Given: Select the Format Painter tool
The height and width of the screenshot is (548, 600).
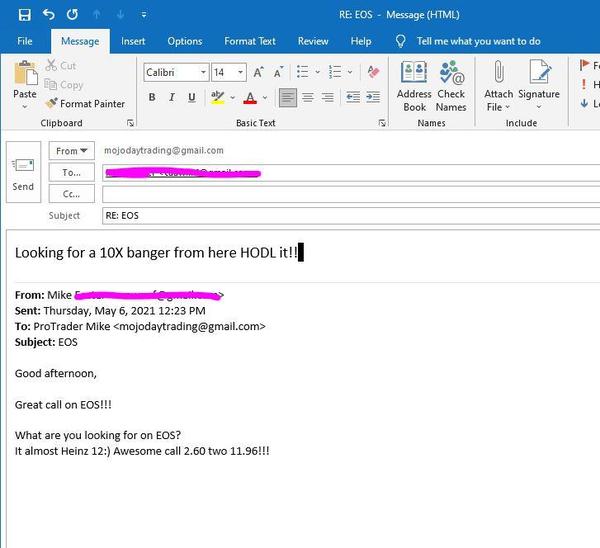Looking at the screenshot, I should tap(85, 103).
